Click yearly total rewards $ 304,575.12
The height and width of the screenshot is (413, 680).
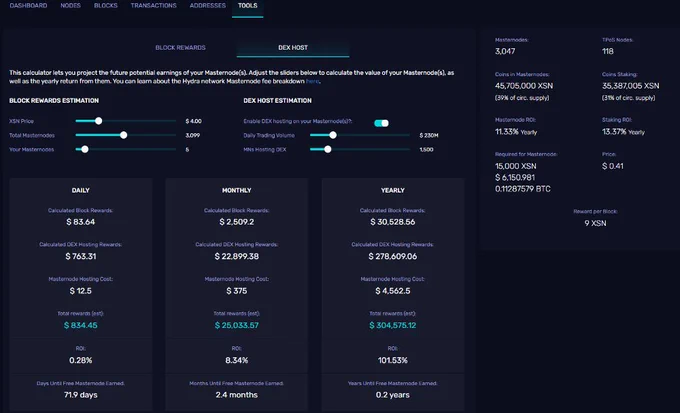point(393,325)
